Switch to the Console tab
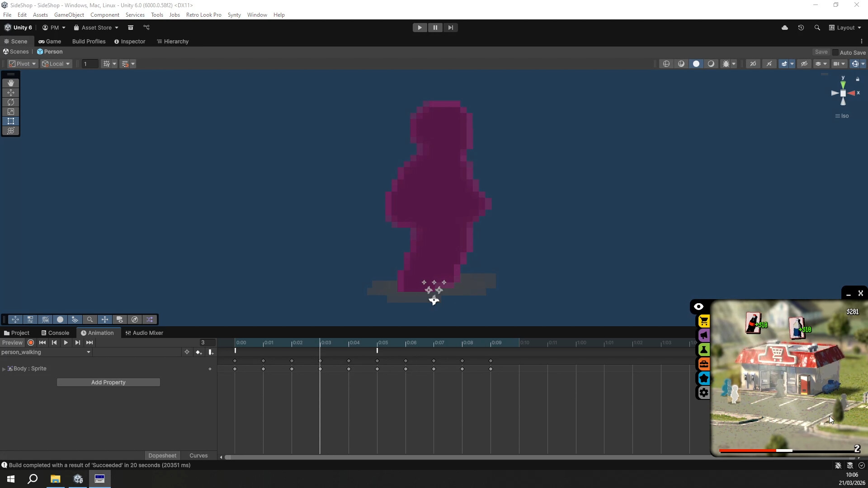This screenshot has height=488, width=868. click(x=55, y=333)
